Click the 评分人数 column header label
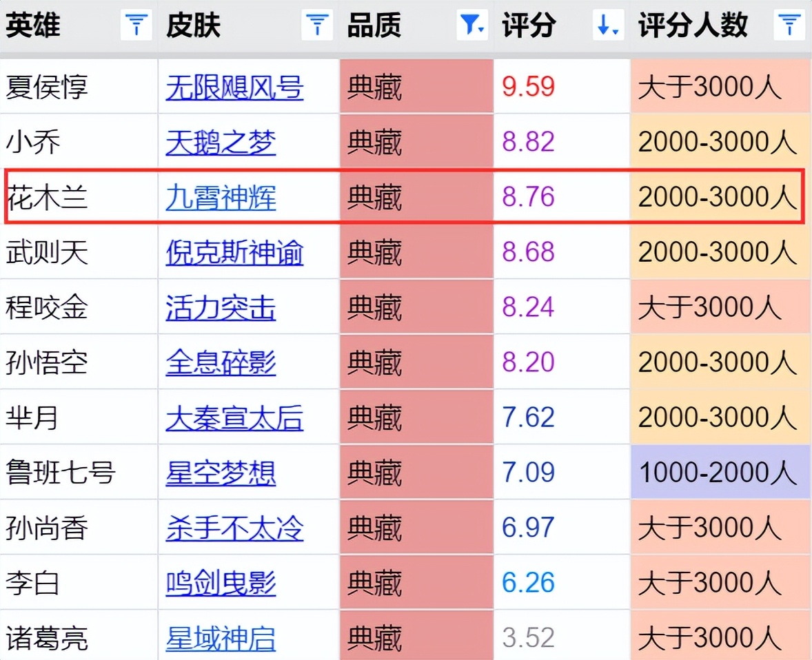 click(693, 25)
